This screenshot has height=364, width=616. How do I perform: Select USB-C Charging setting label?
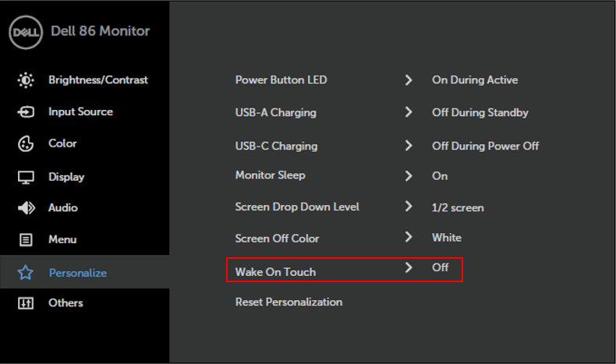pyautogui.click(x=276, y=146)
